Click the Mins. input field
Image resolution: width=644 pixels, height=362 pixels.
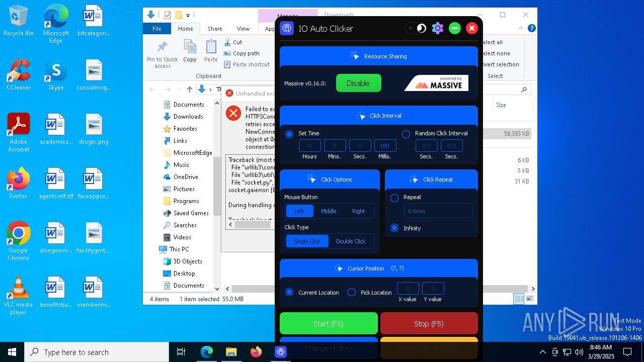[x=335, y=146]
